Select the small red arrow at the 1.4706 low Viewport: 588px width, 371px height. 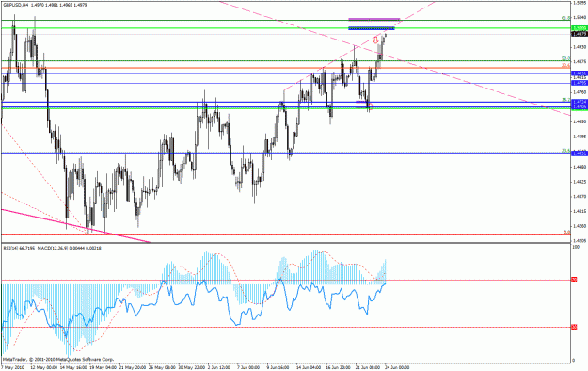[x=372, y=105]
